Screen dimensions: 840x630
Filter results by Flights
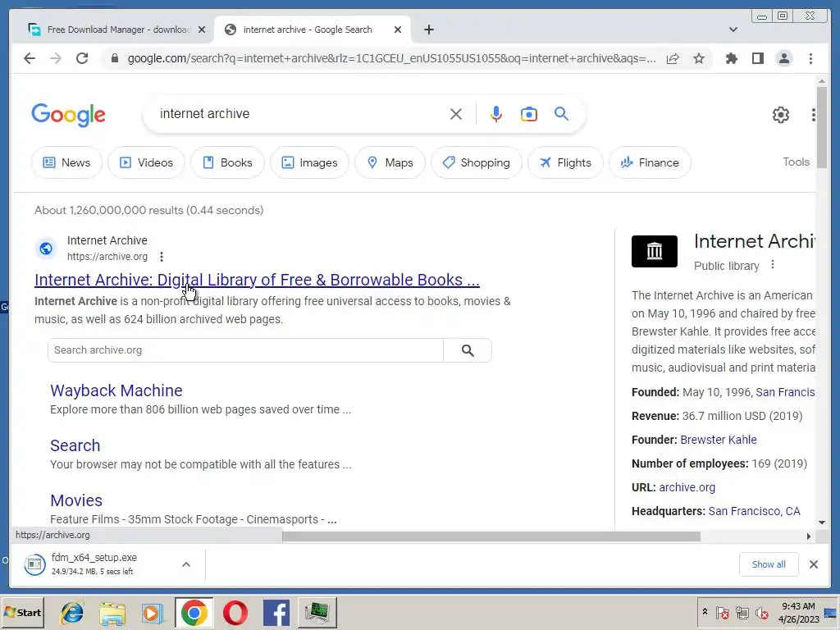click(565, 162)
